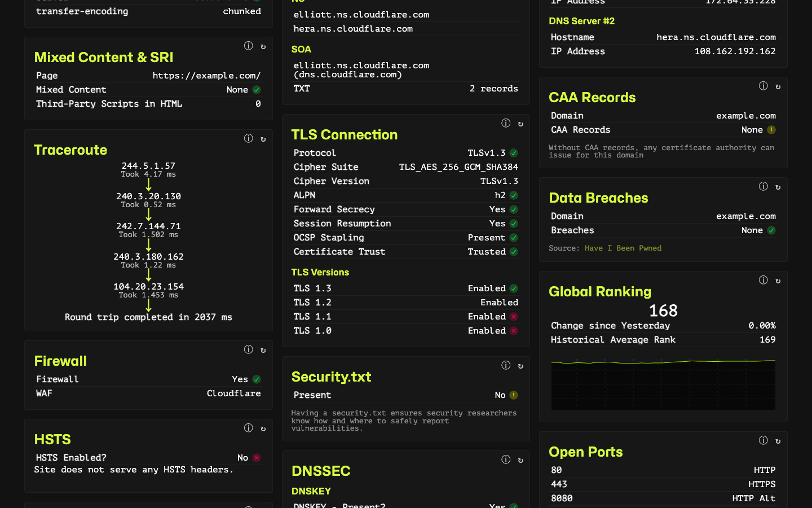Show info for the Traceroute card
812x508 pixels.
click(248, 138)
